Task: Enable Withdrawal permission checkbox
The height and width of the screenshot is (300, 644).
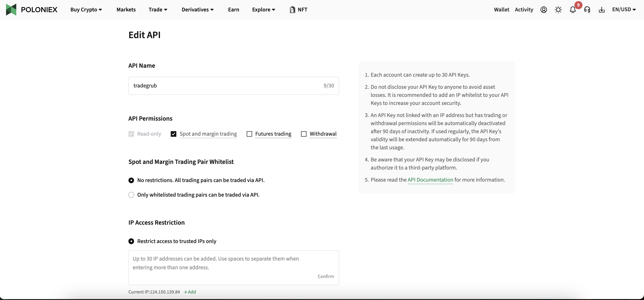Action: 303,134
